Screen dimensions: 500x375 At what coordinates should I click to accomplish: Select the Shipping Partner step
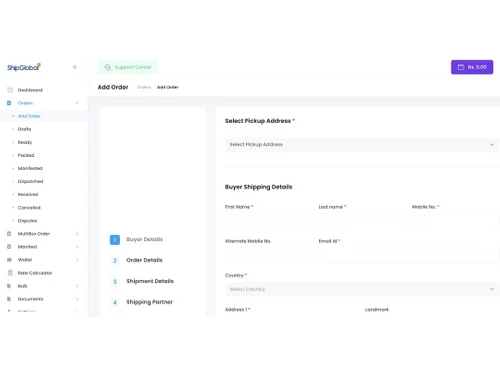[x=149, y=302]
